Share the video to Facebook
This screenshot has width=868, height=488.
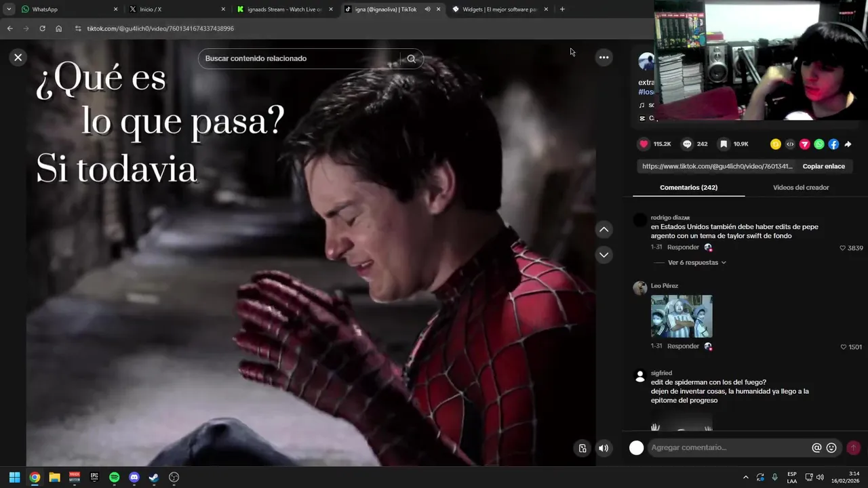pos(833,144)
